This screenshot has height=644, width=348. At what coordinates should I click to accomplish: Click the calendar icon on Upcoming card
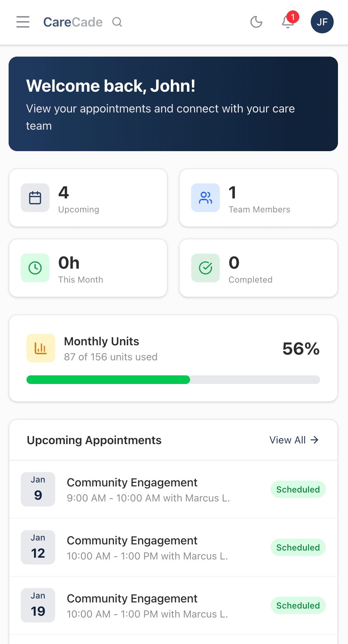click(x=35, y=198)
